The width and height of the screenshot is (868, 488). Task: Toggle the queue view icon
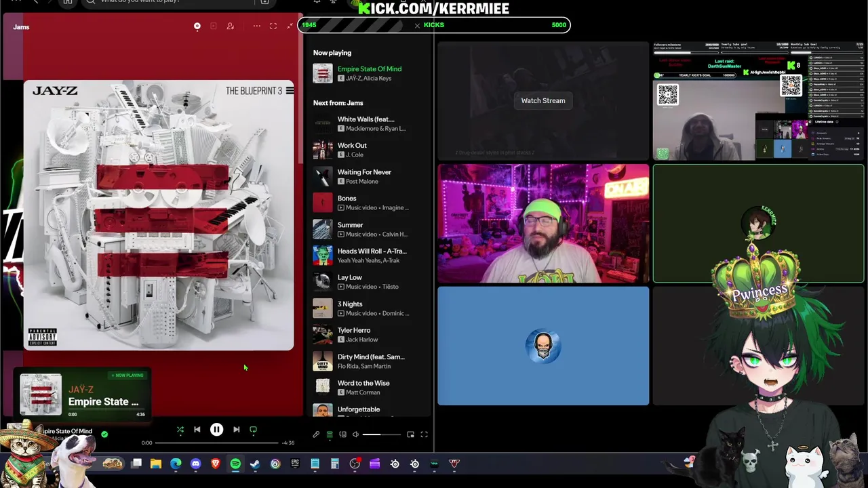[x=330, y=434]
